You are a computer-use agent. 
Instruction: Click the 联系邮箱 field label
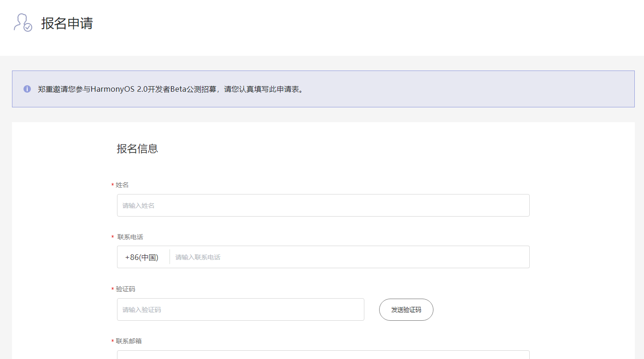click(129, 341)
